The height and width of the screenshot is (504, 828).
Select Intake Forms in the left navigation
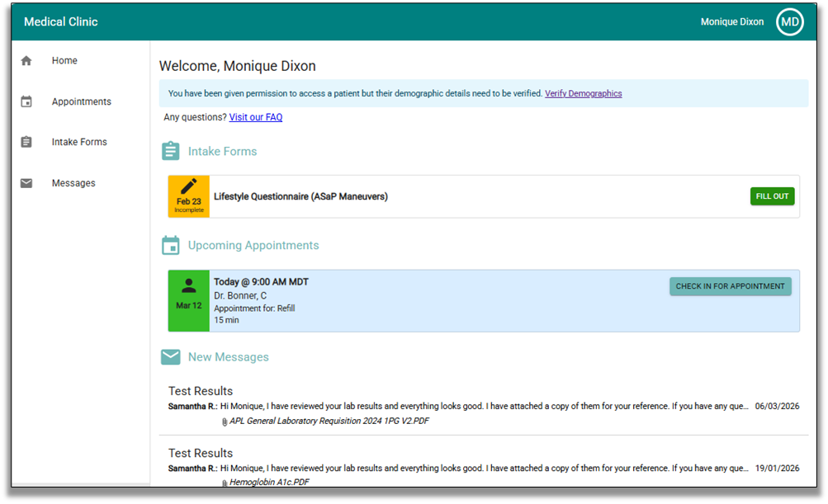(x=79, y=142)
